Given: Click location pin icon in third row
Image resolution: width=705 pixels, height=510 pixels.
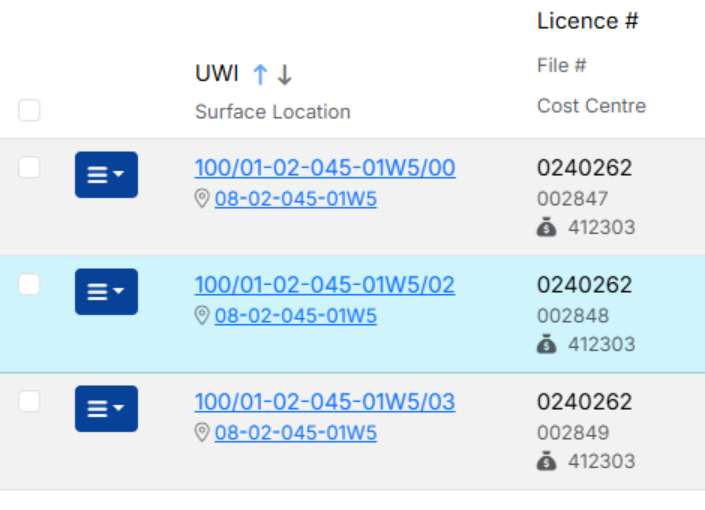Looking at the screenshot, I should 202,433.
